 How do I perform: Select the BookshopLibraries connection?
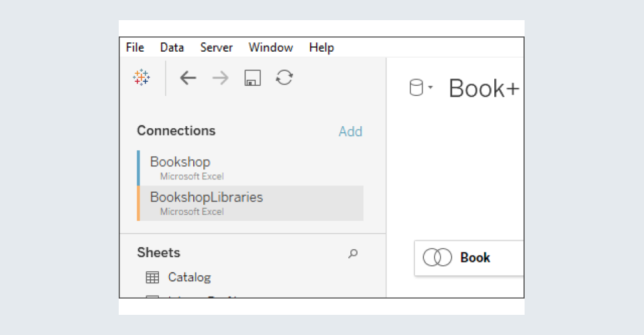coord(250,203)
